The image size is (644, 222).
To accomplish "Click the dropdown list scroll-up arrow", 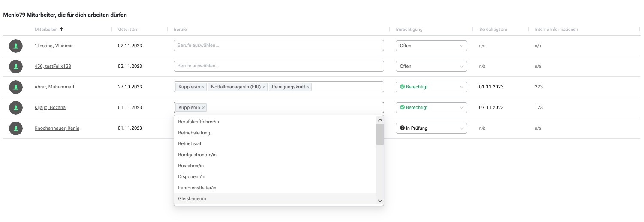I will coord(380,120).
